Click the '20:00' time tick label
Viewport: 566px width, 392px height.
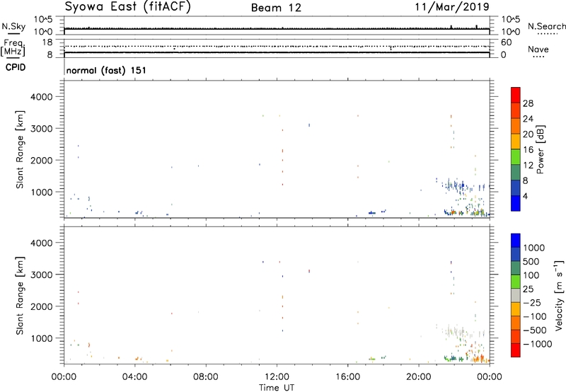[419, 377]
